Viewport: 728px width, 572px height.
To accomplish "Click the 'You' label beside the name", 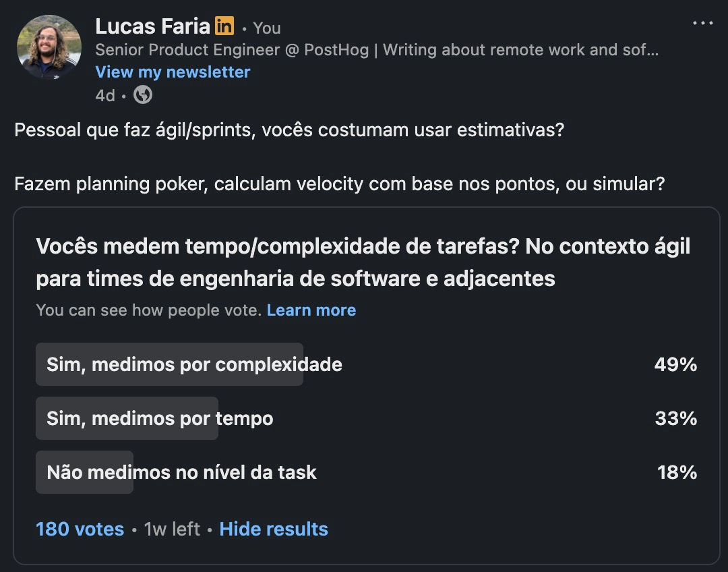I will pyautogui.click(x=266, y=28).
